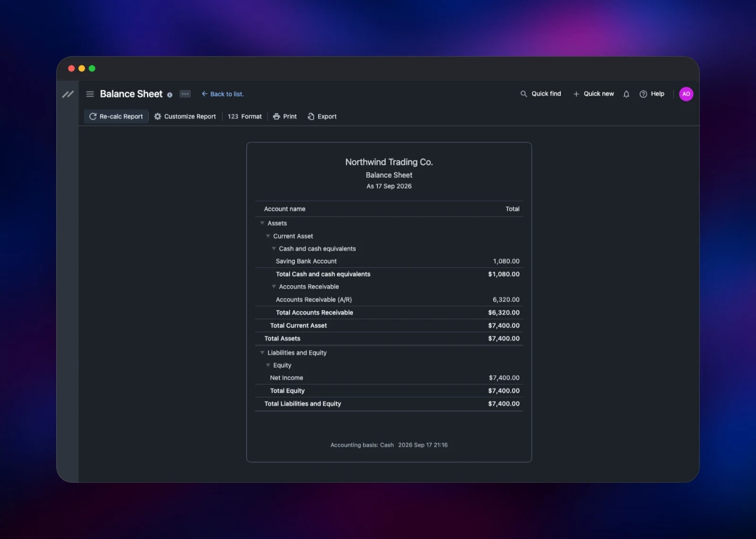The image size is (756, 539).
Task: Open the 123 Format options
Action: click(x=245, y=116)
